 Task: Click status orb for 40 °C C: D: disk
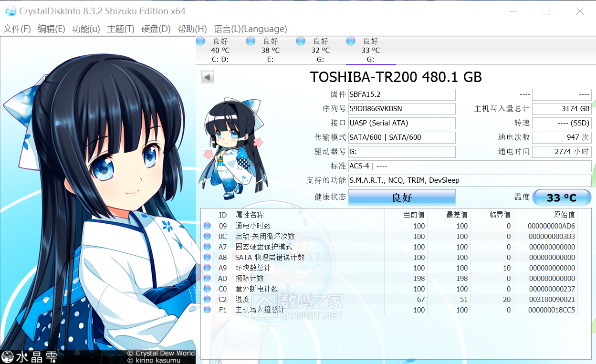pos(200,42)
